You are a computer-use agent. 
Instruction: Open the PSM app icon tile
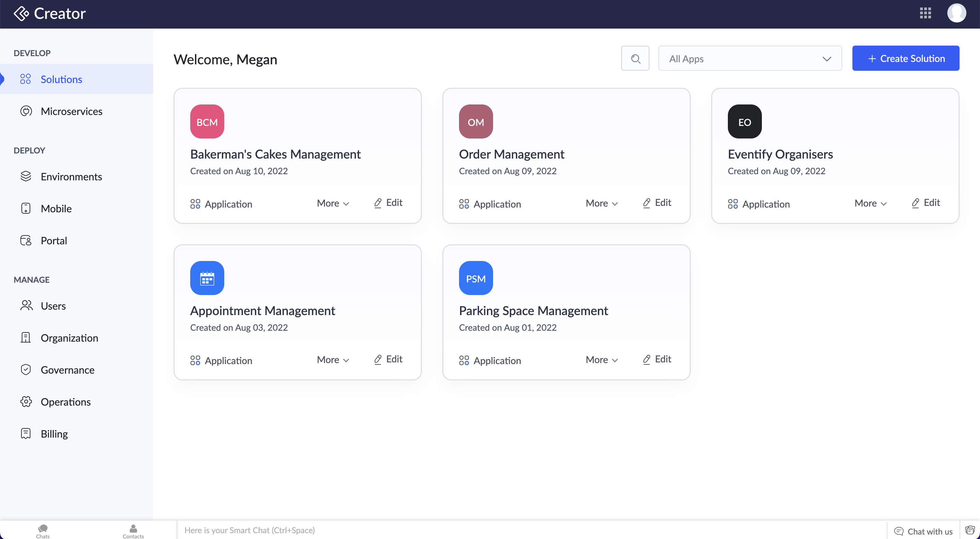476,278
